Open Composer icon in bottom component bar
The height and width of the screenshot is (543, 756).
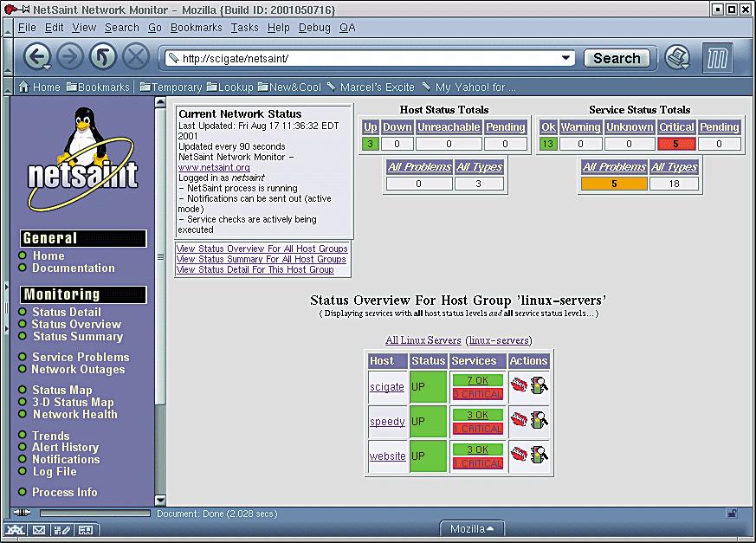[x=62, y=529]
